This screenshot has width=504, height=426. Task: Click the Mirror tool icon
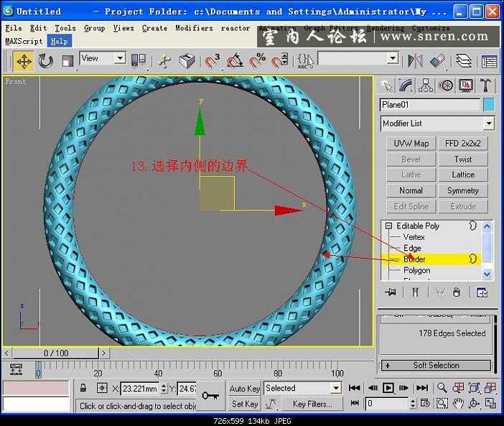(415, 61)
